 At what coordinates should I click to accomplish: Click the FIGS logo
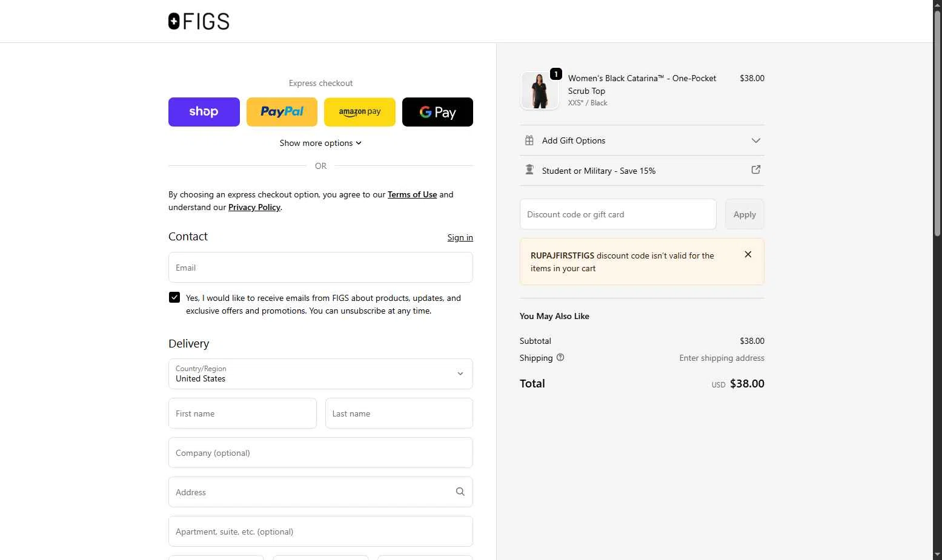click(199, 22)
